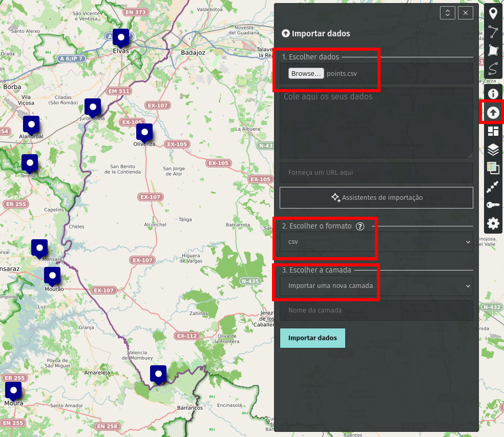
Task: Select the draw marker tool
Action: 493,13
